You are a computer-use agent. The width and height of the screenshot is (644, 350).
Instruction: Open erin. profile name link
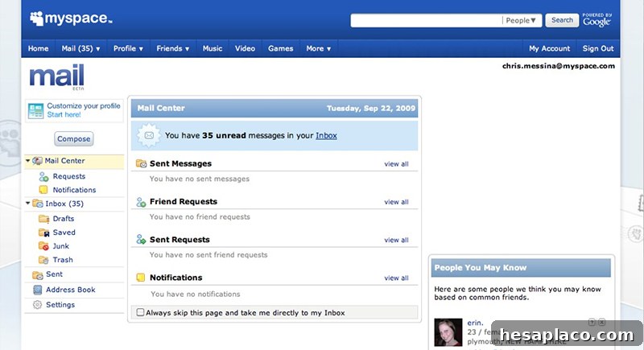(x=475, y=323)
